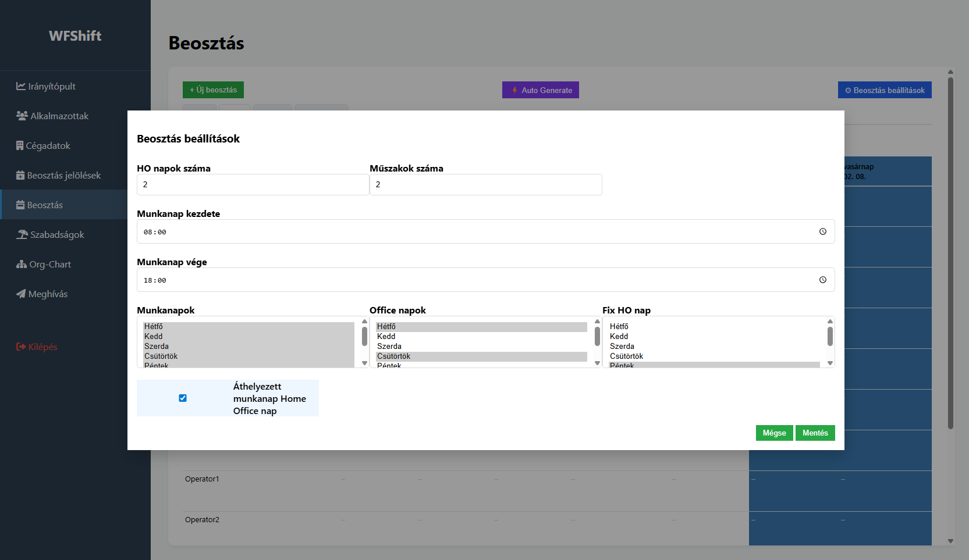Image resolution: width=969 pixels, height=560 pixels.
Task: Click the Irányítópult chart icon
Action: 21,86
